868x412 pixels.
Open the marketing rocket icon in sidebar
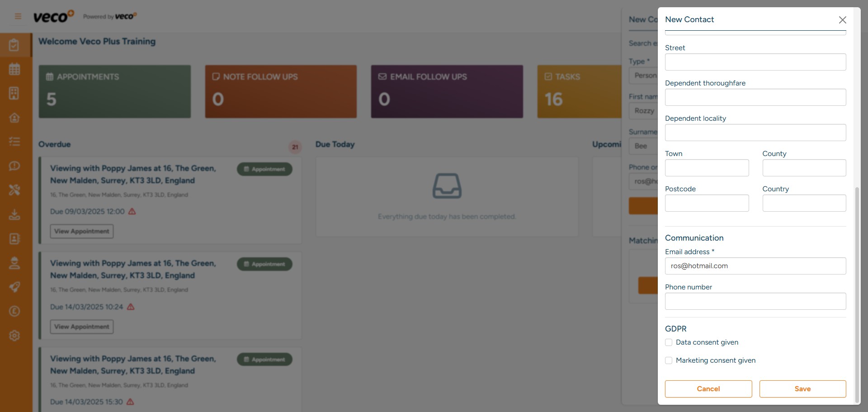coord(15,287)
